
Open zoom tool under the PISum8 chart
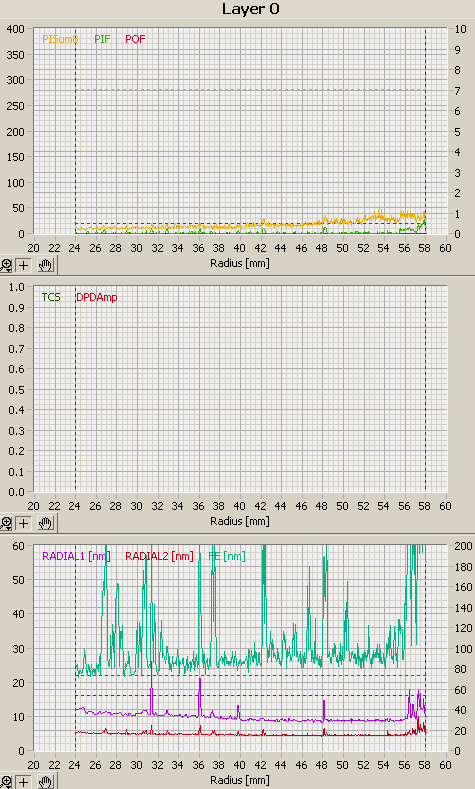click(x=6, y=265)
